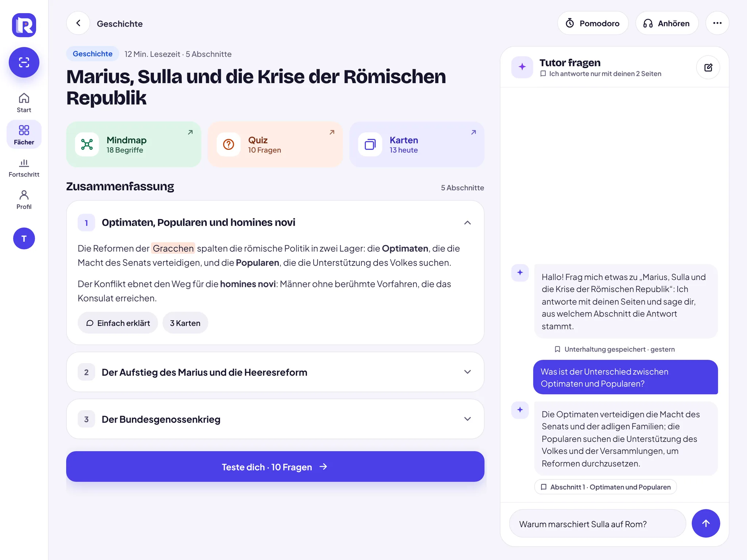Open the Fortschritt section

(x=24, y=167)
